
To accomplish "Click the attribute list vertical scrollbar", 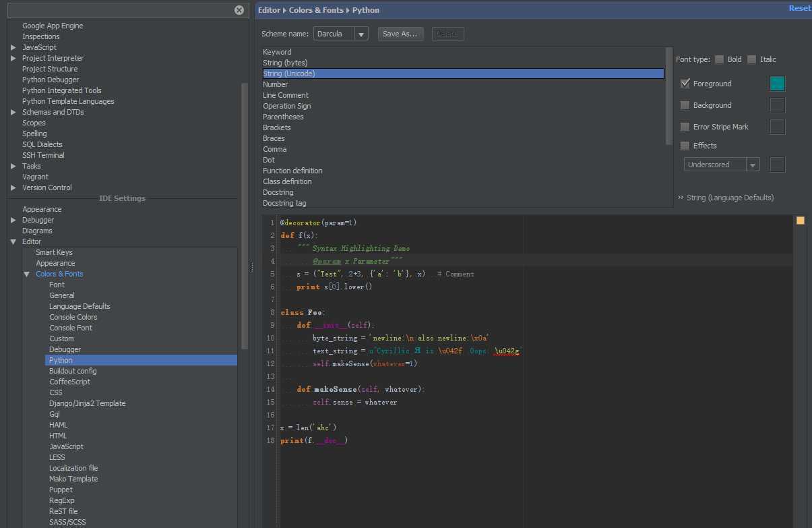I will click(669, 95).
